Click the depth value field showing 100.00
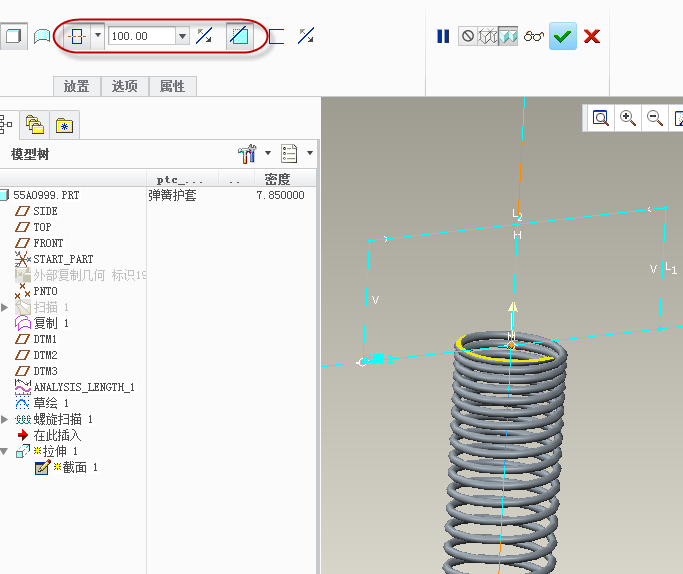Viewport: 683px width, 574px height. click(x=142, y=36)
